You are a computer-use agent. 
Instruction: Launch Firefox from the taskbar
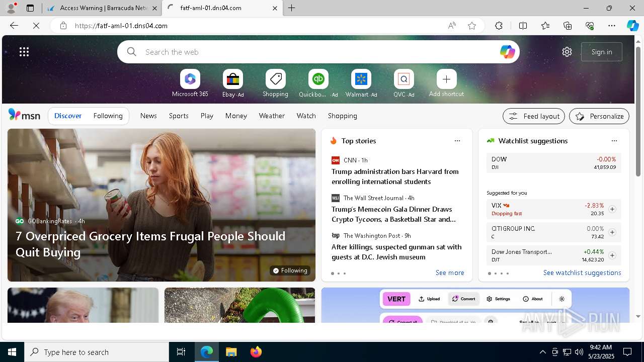256,352
